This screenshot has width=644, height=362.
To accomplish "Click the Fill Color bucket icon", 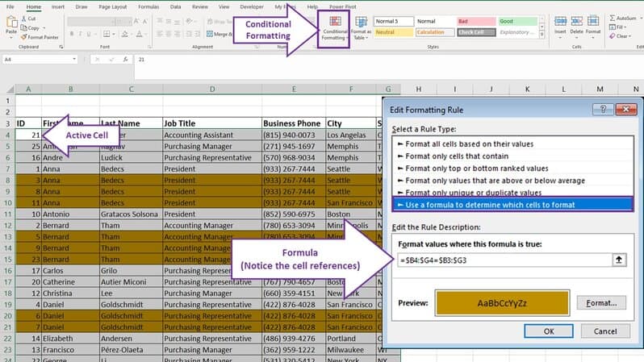I will tap(124, 34).
